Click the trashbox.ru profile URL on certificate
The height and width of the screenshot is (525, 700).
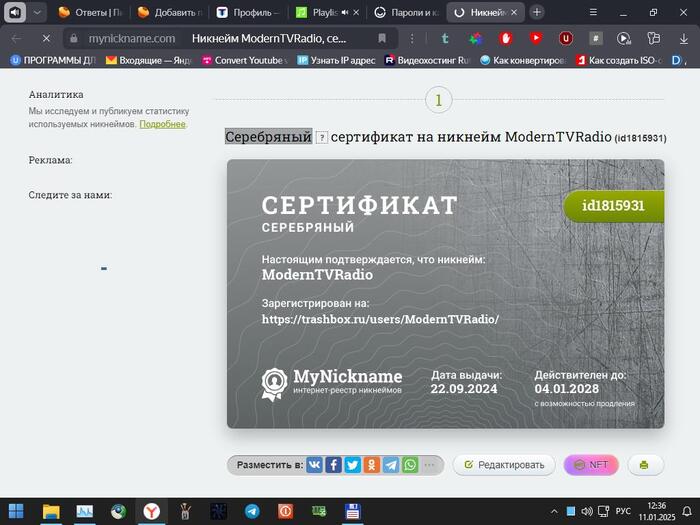click(x=380, y=319)
